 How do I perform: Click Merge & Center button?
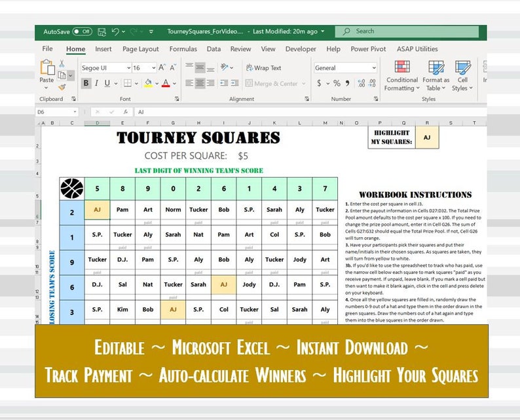[272, 83]
